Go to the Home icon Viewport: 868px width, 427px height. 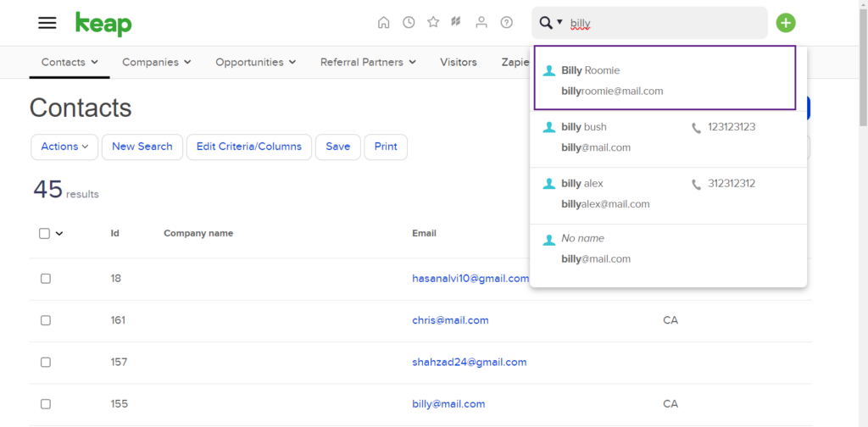pyautogui.click(x=384, y=23)
